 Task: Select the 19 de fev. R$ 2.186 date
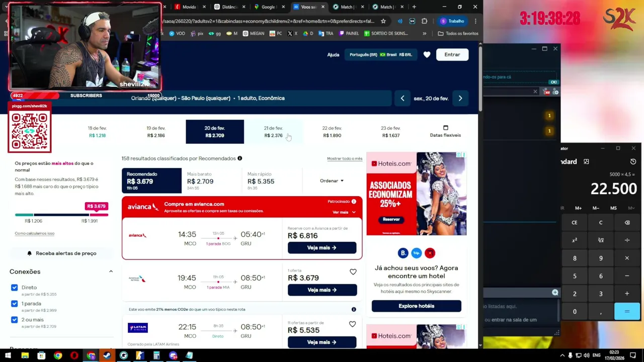[x=156, y=132]
